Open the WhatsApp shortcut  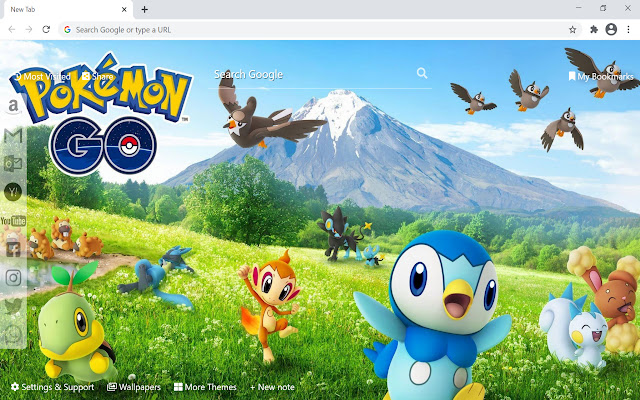13,334
